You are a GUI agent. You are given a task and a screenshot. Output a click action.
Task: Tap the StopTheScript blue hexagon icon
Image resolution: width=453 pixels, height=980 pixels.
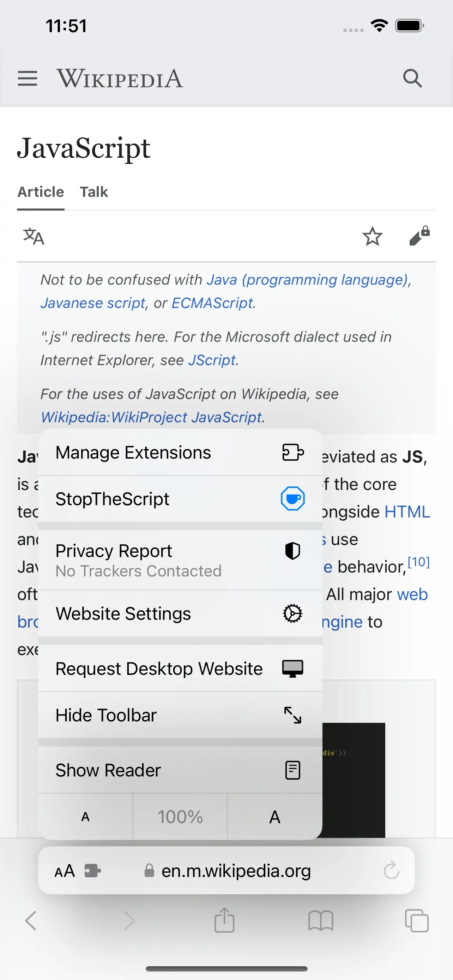tap(292, 498)
